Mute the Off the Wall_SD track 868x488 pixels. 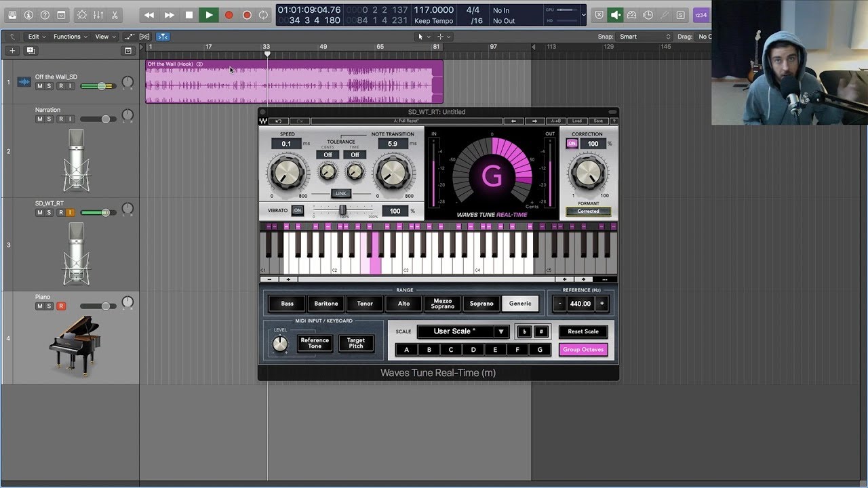[x=39, y=86]
